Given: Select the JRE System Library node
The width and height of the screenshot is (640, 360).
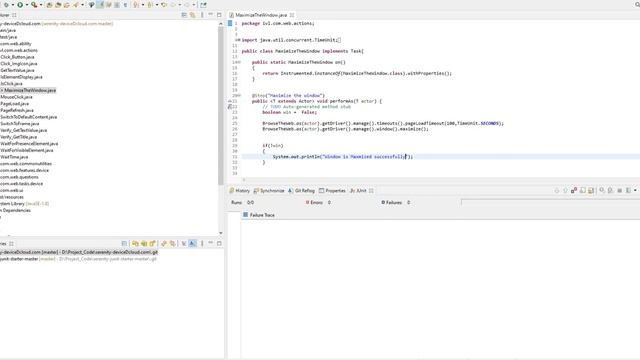Looking at the screenshot, I should click(24, 204).
